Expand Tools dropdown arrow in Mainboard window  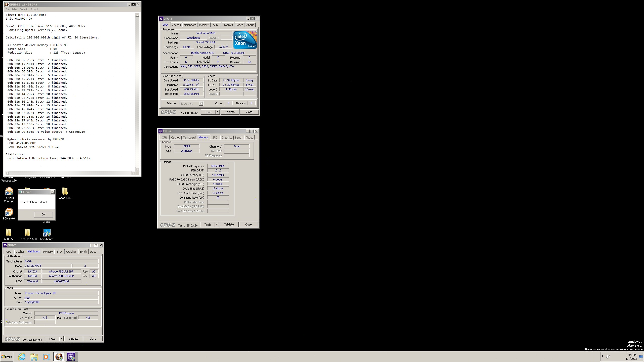tap(61, 339)
